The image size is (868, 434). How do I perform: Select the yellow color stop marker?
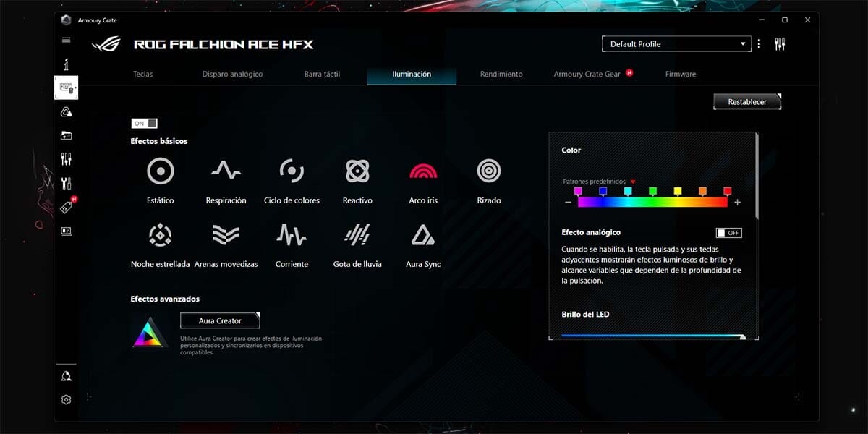tap(678, 192)
